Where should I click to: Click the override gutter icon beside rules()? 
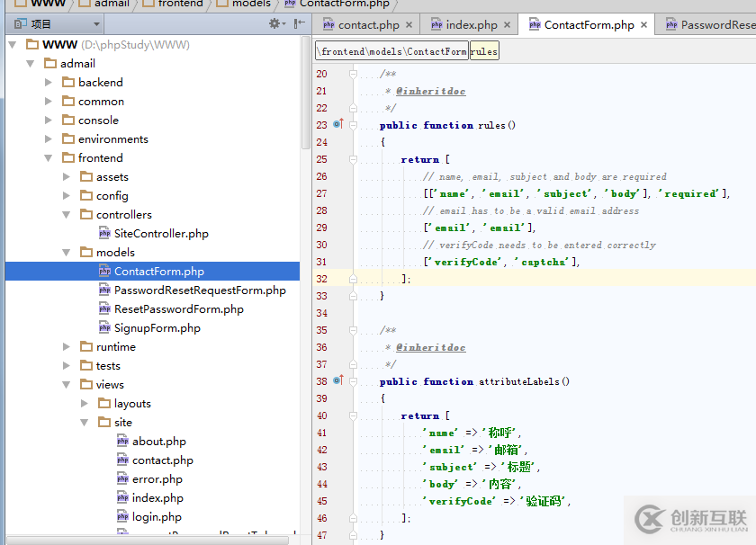click(338, 125)
